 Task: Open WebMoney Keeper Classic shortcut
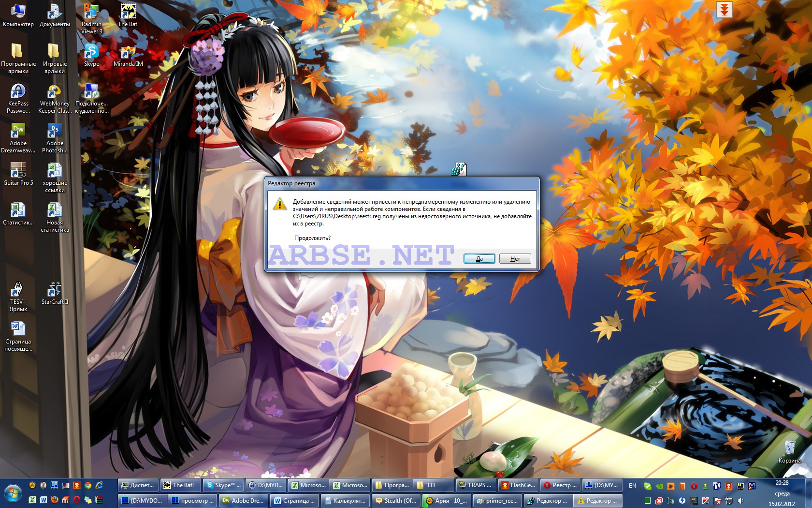point(55,98)
